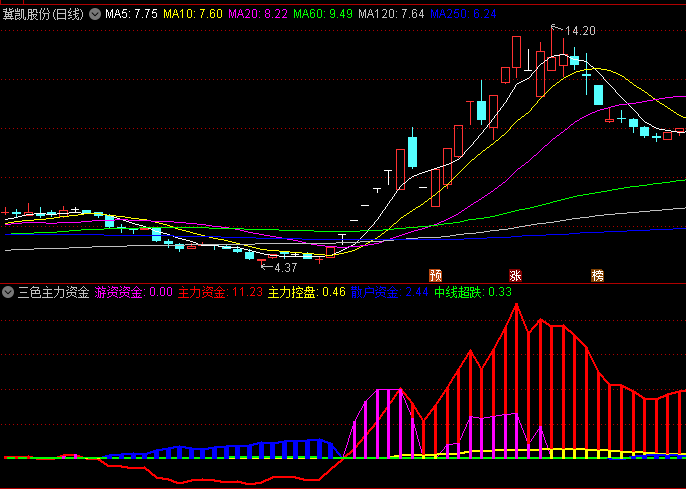Select the 中线超跌: 0.33 value
The height and width of the screenshot is (489, 686).
coord(473,292)
